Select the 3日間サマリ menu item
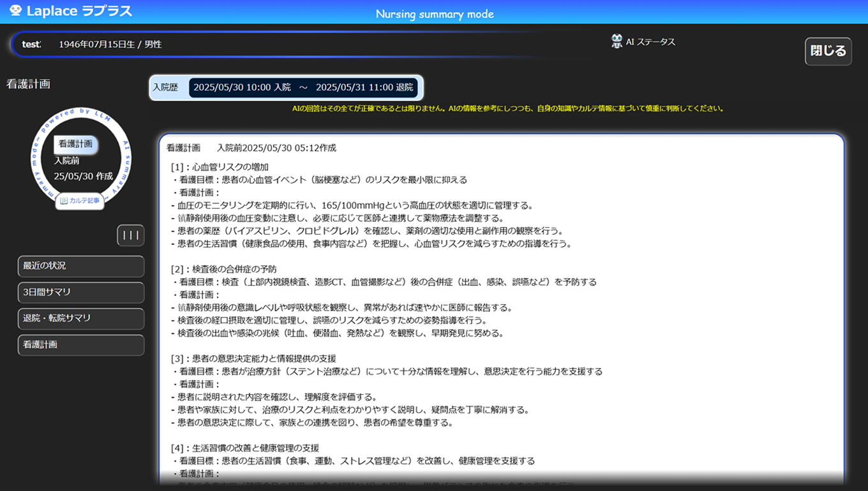 pos(80,292)
